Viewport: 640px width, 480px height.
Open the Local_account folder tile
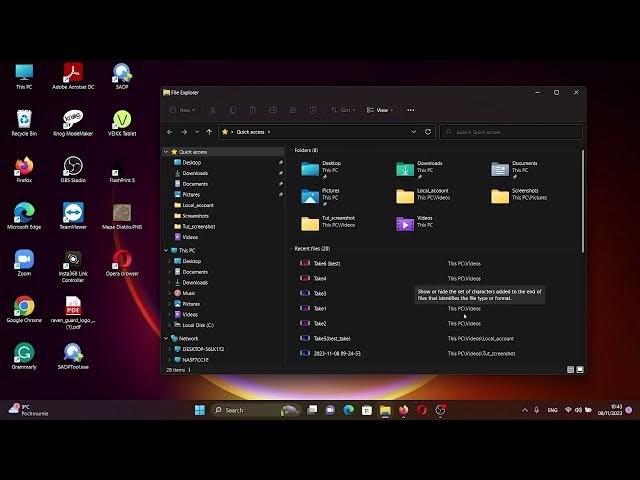coord(423,196)
